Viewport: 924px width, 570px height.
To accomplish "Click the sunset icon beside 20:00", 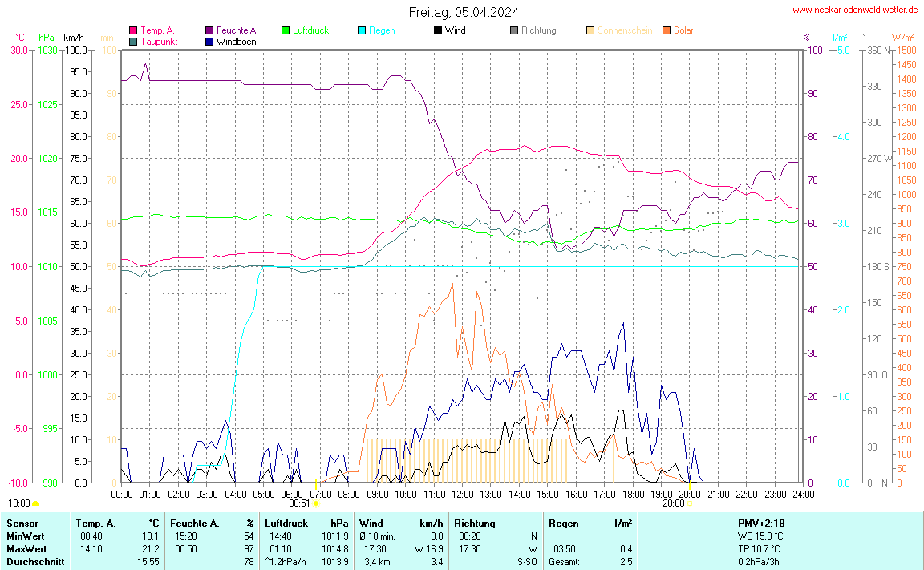I will click(x=691, y=503).
